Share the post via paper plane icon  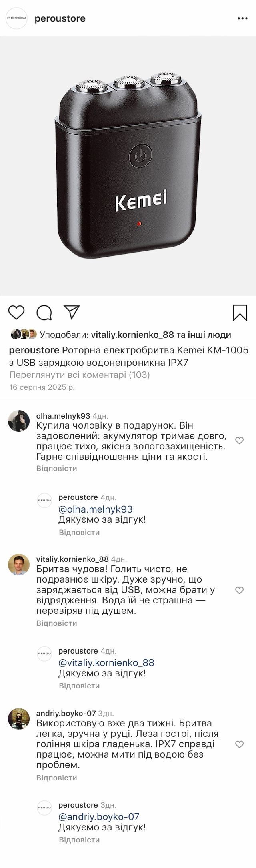pos(72,312)
